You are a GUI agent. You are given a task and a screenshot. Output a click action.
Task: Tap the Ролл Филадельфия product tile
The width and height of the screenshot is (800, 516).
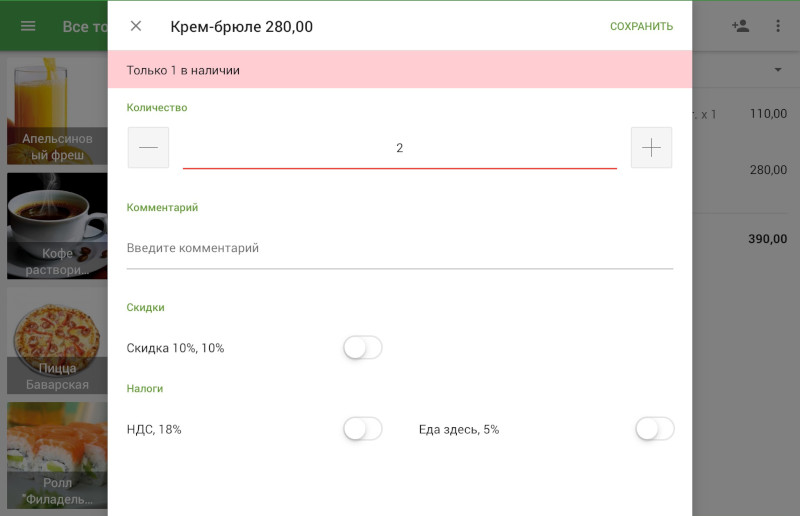(57, 455)
